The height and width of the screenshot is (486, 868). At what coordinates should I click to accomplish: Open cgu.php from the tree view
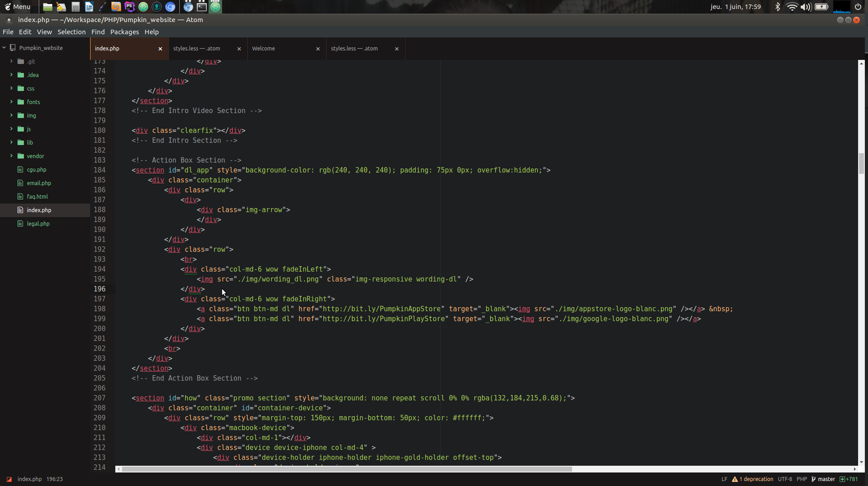pos(36,170)
